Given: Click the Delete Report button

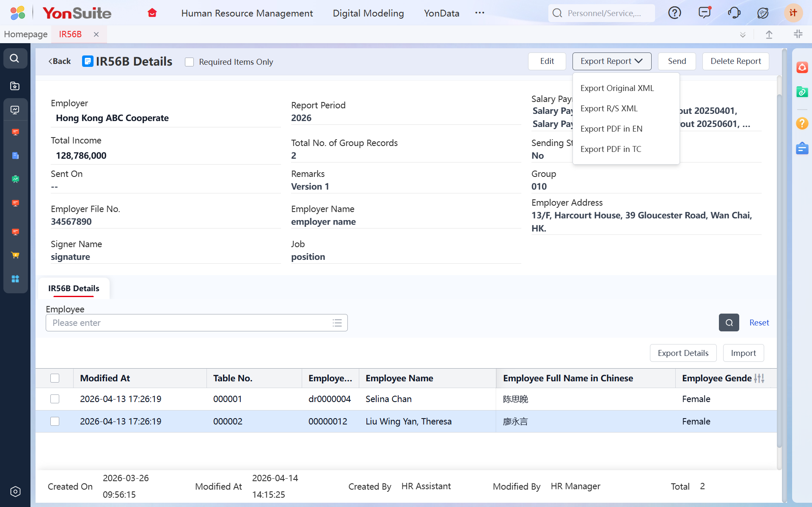Looking at the screenshot, I should click(735, 61).
